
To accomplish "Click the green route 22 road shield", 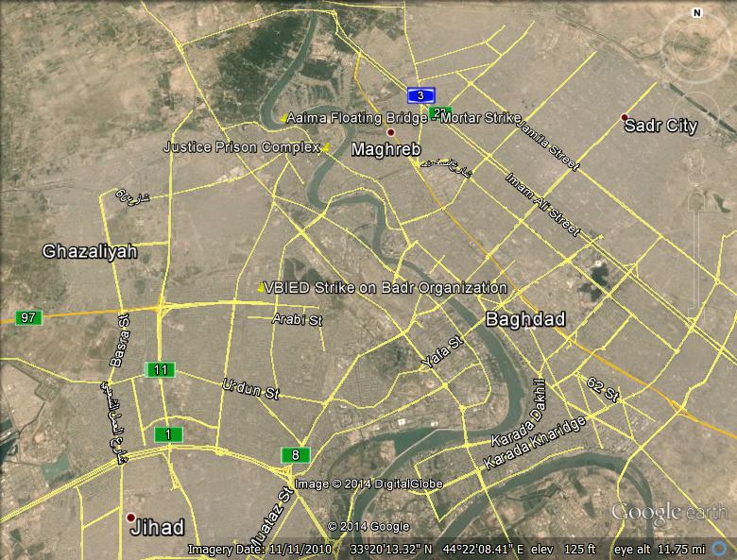I will (439, 112).
